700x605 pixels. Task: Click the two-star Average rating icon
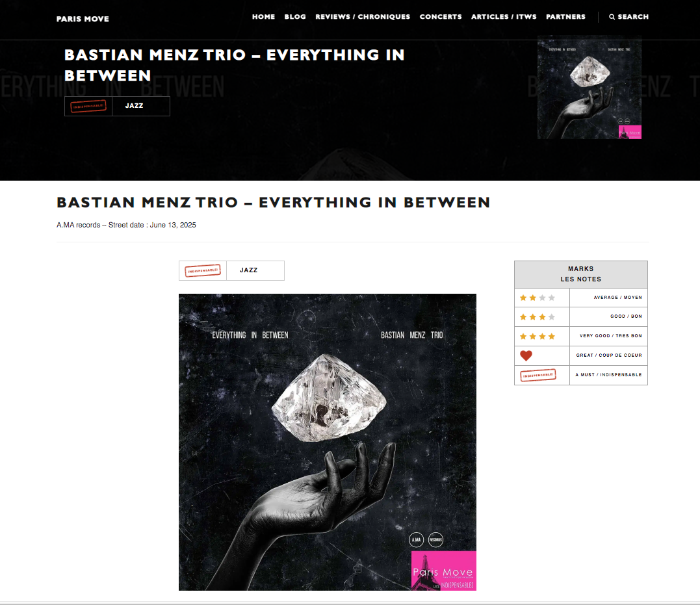[538, 298]
